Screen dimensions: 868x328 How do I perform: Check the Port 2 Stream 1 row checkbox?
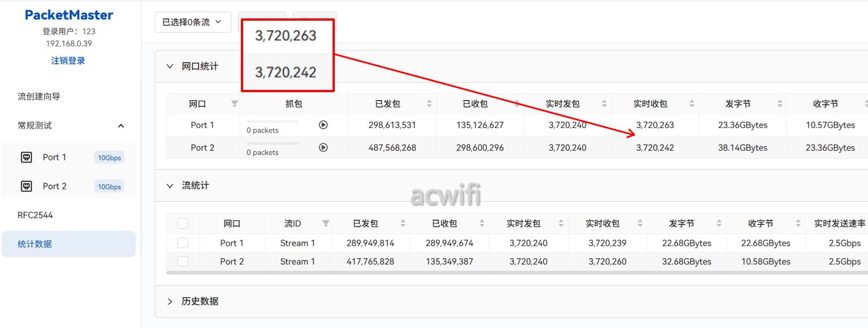click(x=183, y=262)
